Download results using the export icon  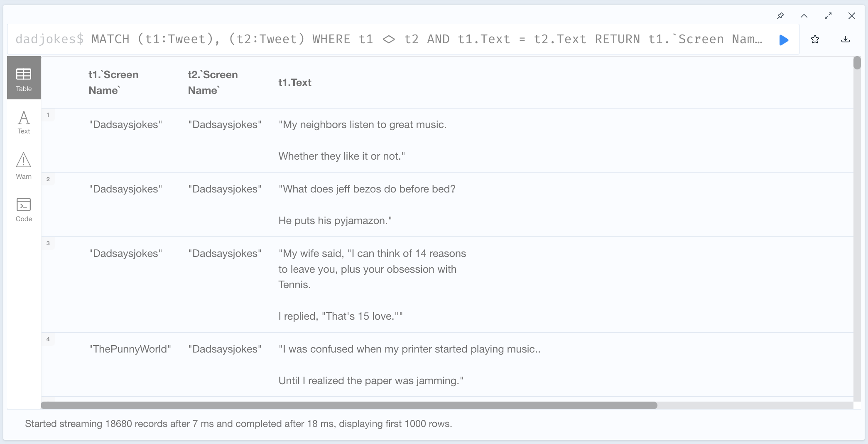tap(845, 39)
